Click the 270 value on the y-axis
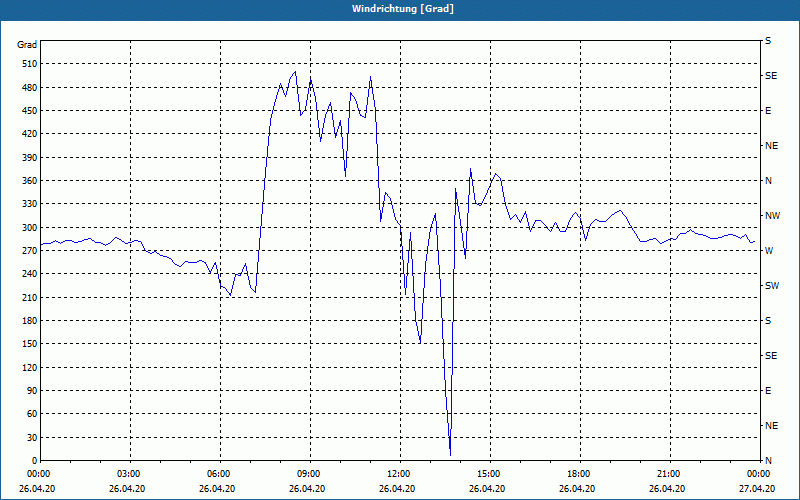The width and height of the screenshot is (800, 500). pyautogui.click(x=30, y=251)
